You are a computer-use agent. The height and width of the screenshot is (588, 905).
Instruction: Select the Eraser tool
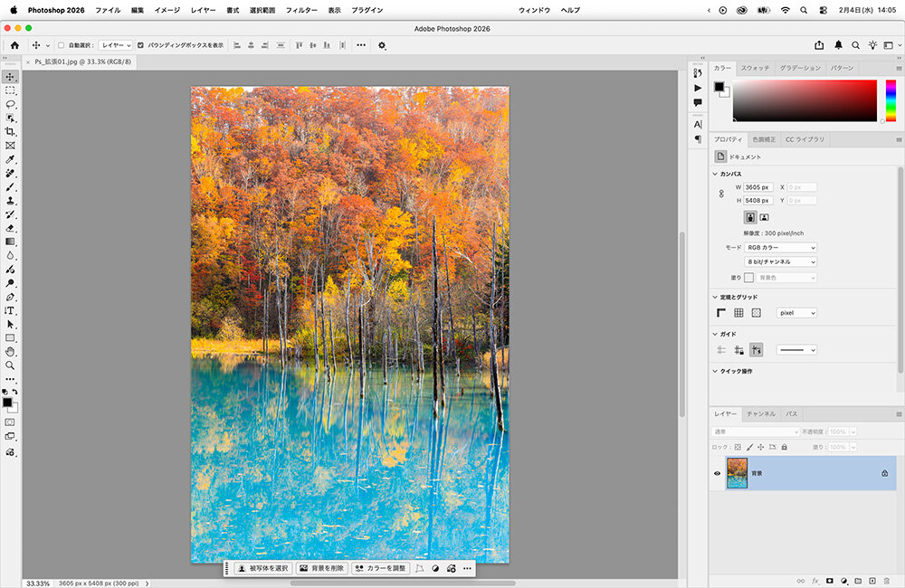pyautogui.click(x=11, y=228)
